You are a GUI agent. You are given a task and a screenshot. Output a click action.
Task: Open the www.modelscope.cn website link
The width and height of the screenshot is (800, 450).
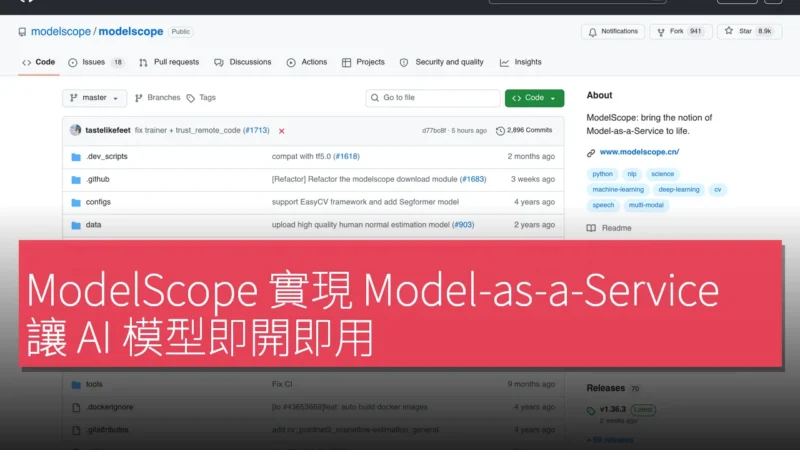[x=639, y=152]
